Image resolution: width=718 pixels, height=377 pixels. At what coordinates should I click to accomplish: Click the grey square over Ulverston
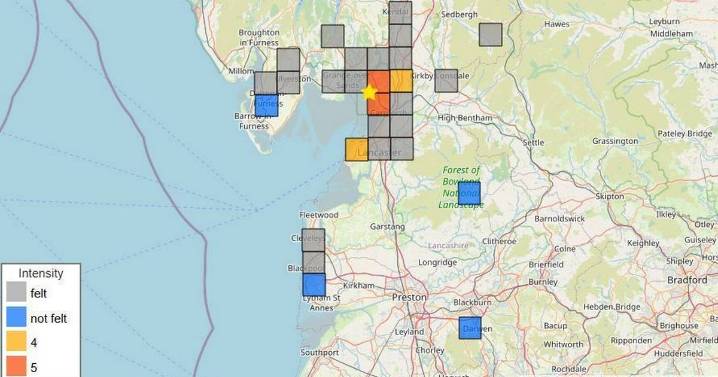tap(288, 82)
